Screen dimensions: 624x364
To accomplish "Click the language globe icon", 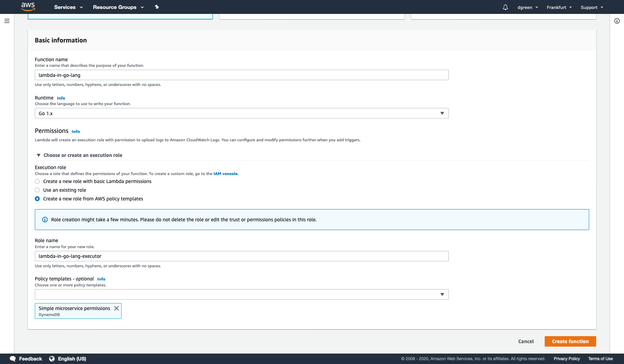I will (x=52, y=359).
